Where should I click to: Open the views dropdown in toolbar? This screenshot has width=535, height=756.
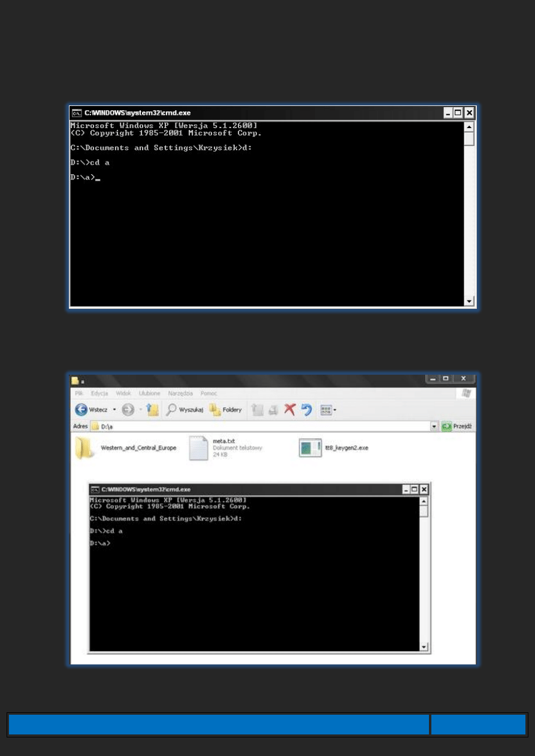tap(327, 410)
